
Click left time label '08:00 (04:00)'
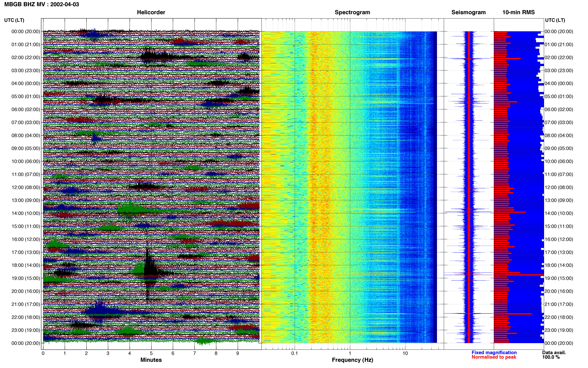point(26,135)
